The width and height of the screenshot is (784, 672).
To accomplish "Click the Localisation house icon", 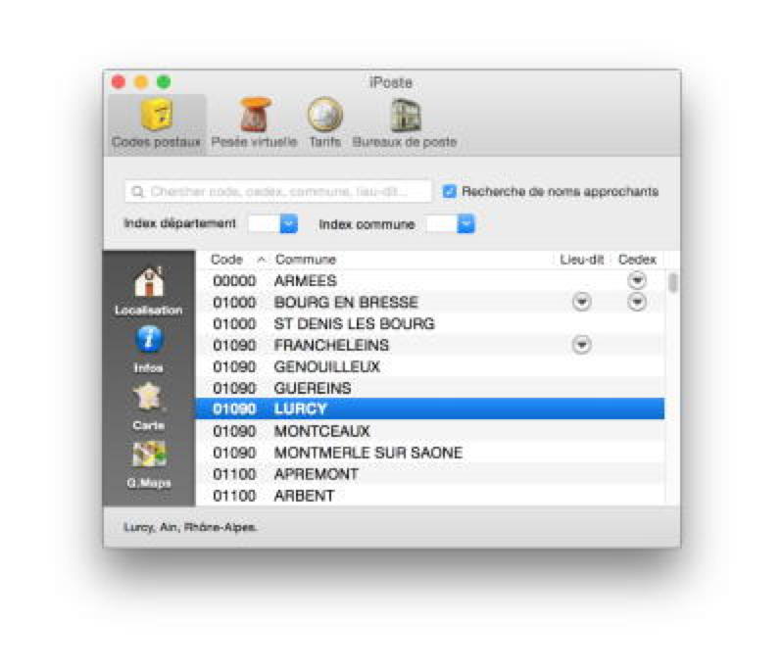I will pyautogui.click(x=149, y=284).
